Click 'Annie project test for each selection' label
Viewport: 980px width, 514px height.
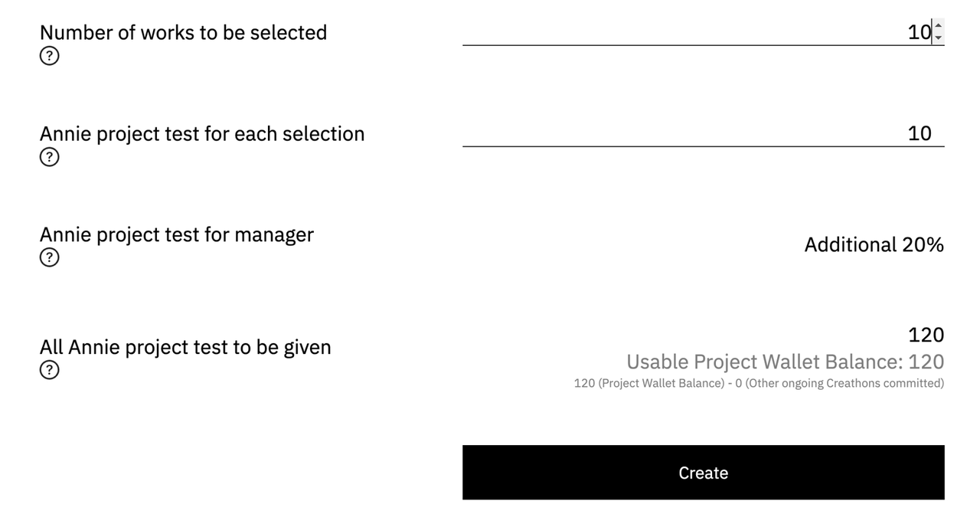(202, 133)
